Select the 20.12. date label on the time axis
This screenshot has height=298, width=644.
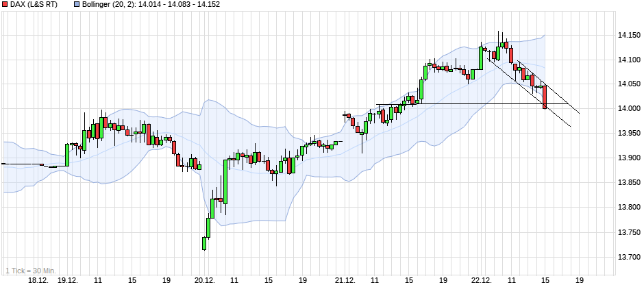[x=205, y=280]
